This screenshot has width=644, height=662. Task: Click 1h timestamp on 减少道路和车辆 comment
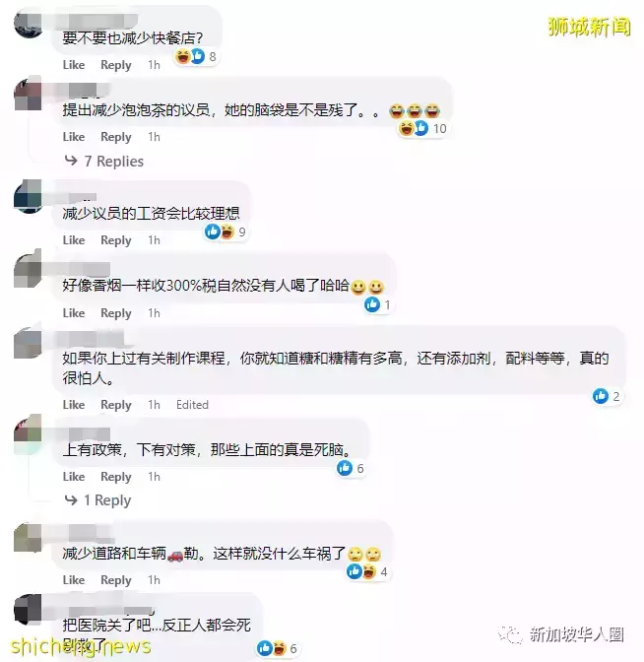(154, 580)
